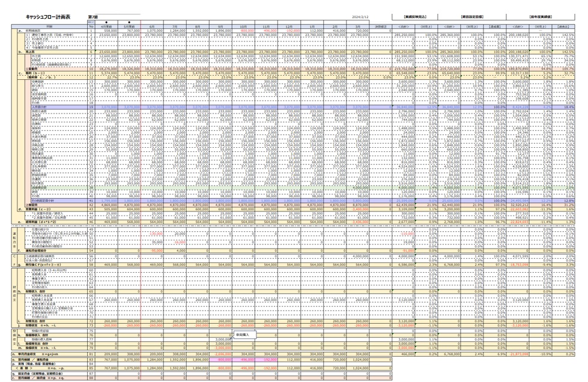Viewport: 588px width, 382px height.
Task: Click the black dot marker above 4月実績
Action: pos(107,22)
